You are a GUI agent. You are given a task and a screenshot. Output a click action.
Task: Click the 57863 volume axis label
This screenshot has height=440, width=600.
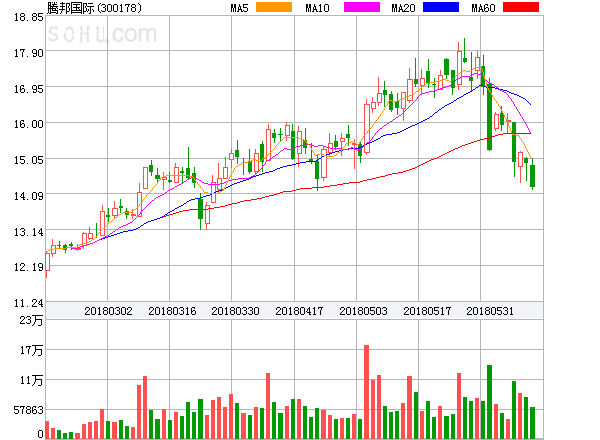click(x=29, y=411)
